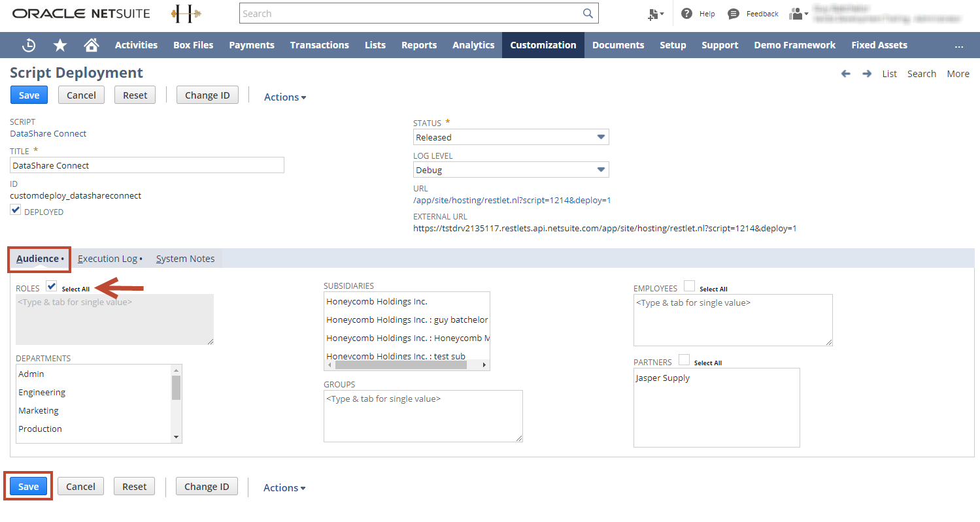
Task: Click the Help question mark icon
Action: coord(686,14)
